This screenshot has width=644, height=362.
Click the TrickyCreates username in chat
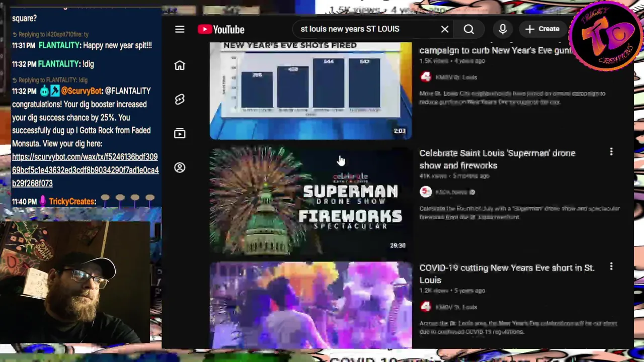(x=72, y=201)
